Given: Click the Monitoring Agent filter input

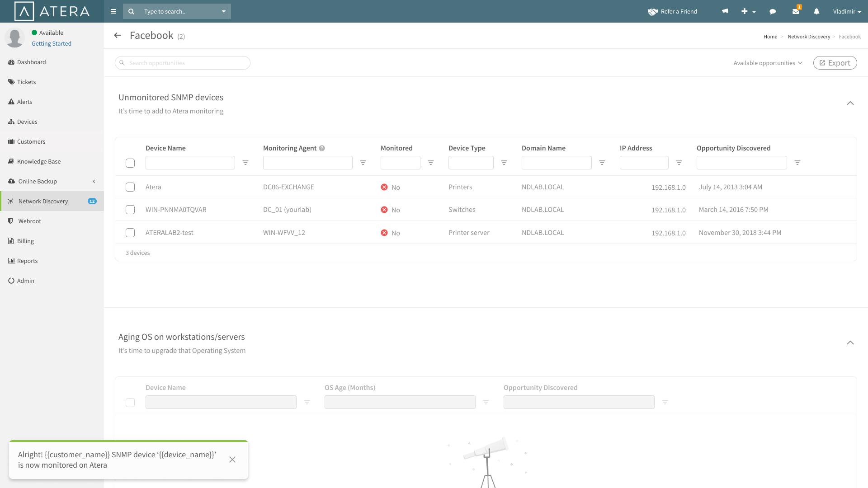Looking at the screenshot, I should click(308, 163).
